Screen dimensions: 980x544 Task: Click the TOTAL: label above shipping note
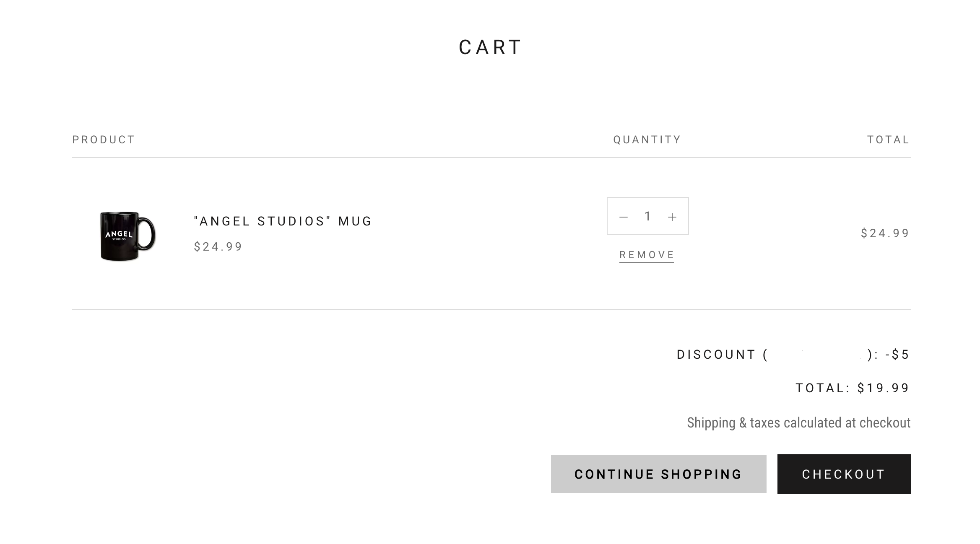point(823,388)
